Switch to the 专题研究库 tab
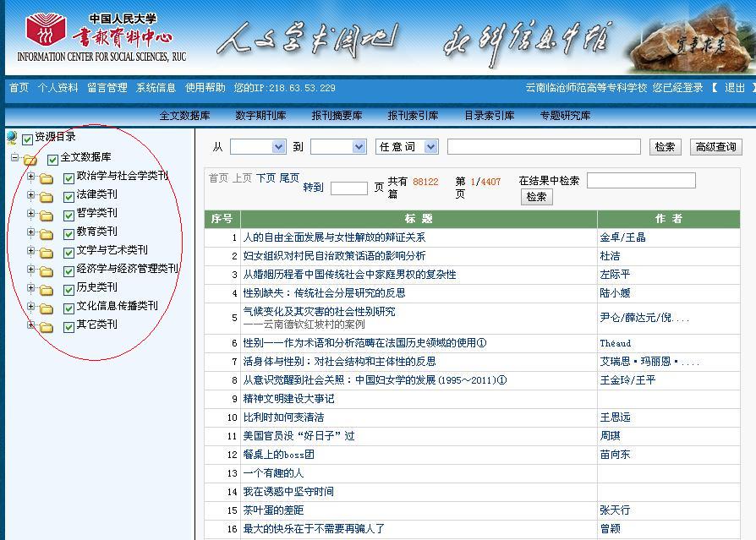756x540 pixels. point(565,116)
